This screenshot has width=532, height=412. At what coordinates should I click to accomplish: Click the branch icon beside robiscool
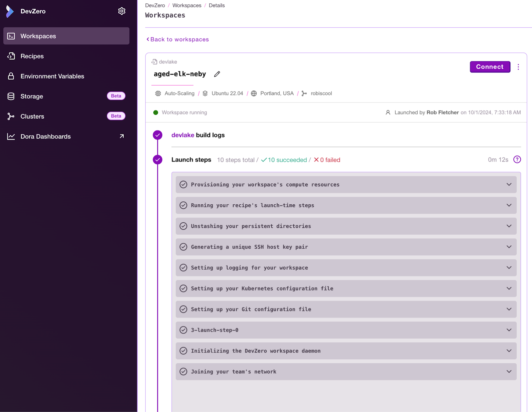304,94
